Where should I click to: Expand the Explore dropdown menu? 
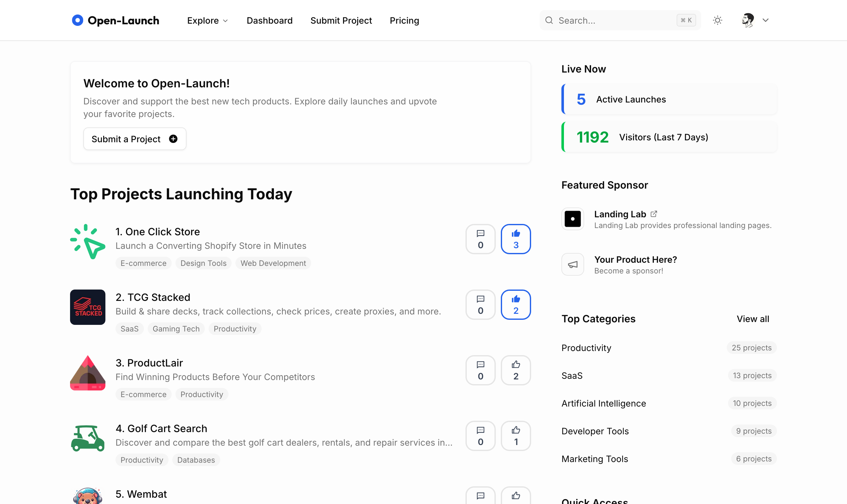pos(207,21)
